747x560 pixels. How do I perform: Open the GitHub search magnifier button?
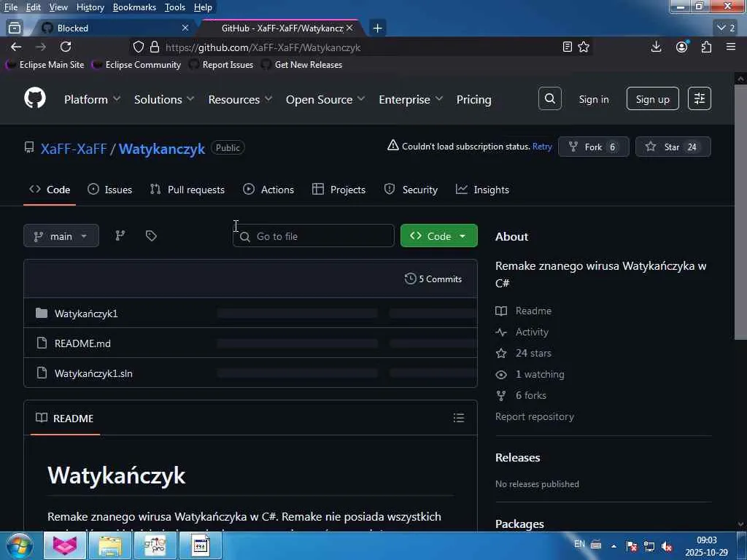pyautogui.click(x=550, y=98)
